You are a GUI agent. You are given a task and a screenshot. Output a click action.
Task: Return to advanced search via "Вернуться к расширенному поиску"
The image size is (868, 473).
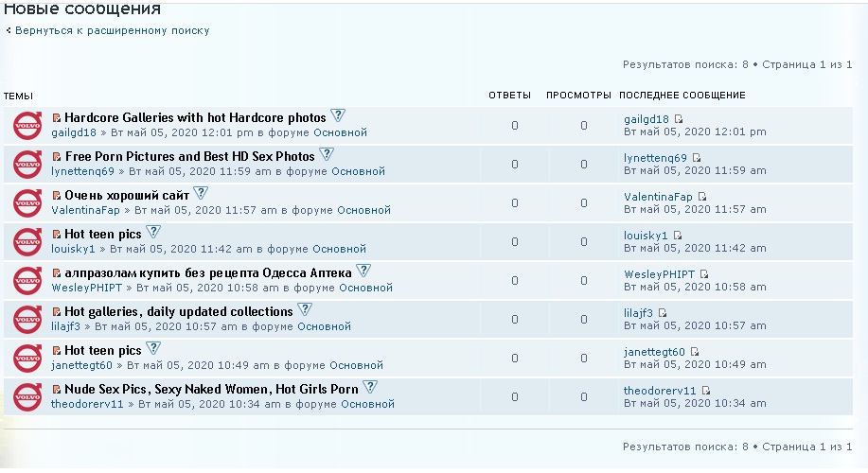coord(112,30)
